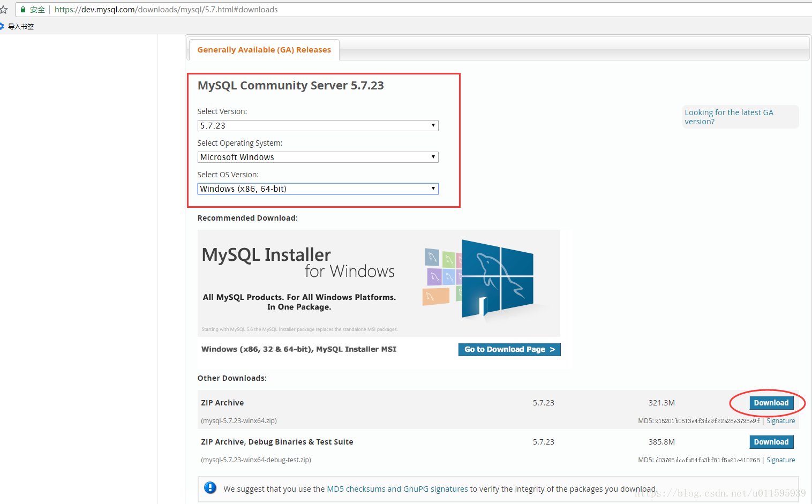The image size is (812, 504).
Task: Follow the Looking for the latest GA version link
Action: tap(729, 117)
